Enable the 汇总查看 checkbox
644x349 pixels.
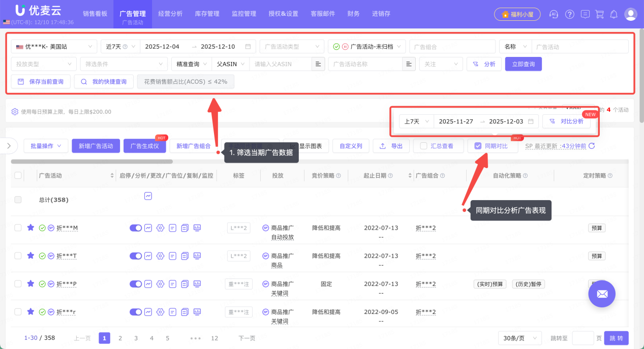click(x=423, y=146)
